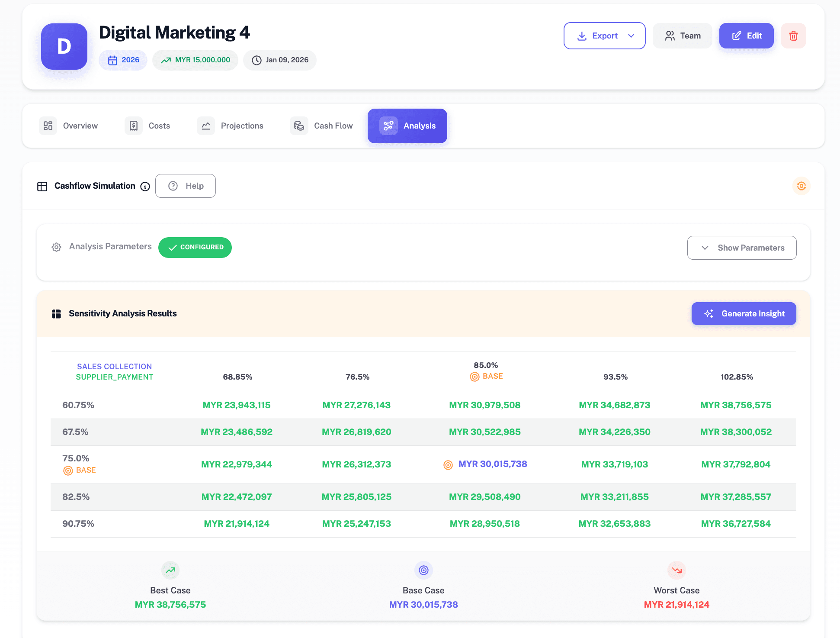Click the orange refresh simulation icon
This screenshot has height=638, width=840.
click(801, 186)
